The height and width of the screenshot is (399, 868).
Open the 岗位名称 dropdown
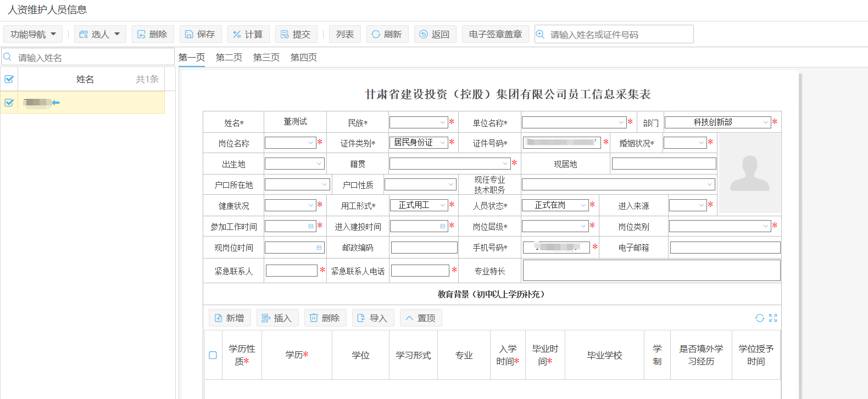(x=291, y=143)
